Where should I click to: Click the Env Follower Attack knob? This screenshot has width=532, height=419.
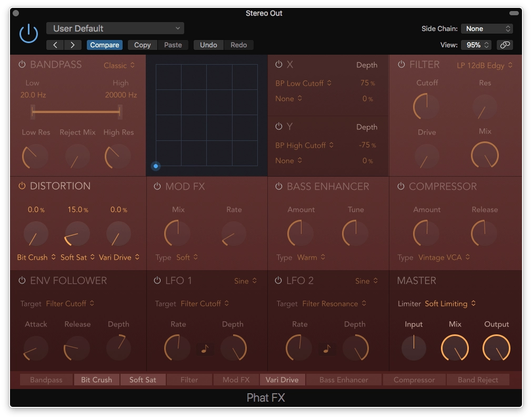point(36,348)
